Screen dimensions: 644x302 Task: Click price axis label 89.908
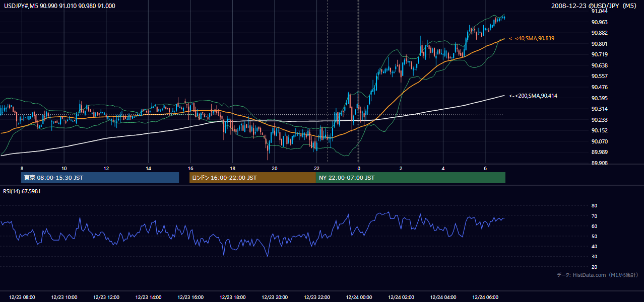pos(600,163)
